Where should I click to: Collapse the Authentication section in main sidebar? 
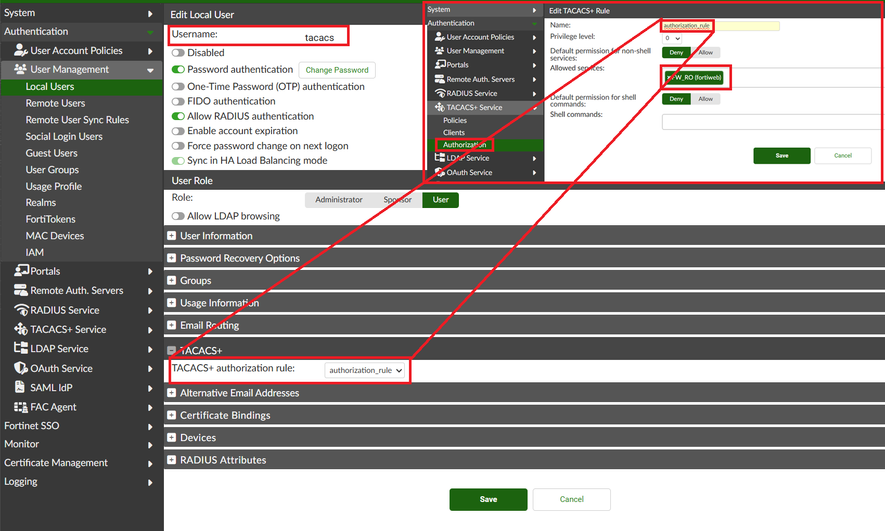pyautogui.click(x=150, y=32)
